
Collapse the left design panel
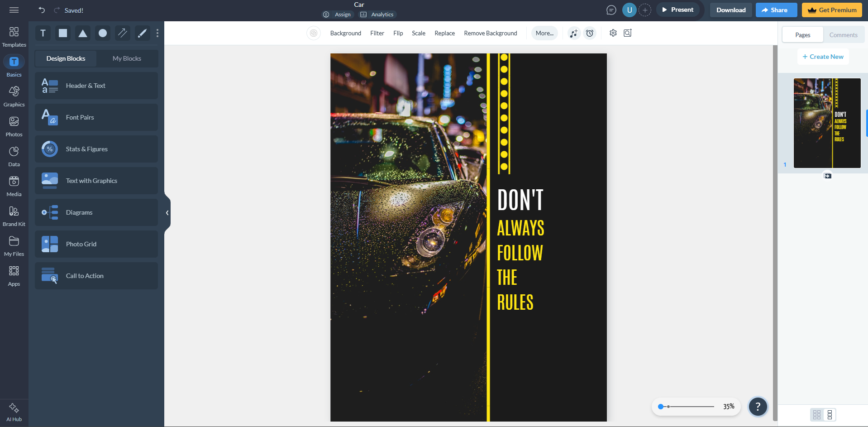click(x=167, y=213)
